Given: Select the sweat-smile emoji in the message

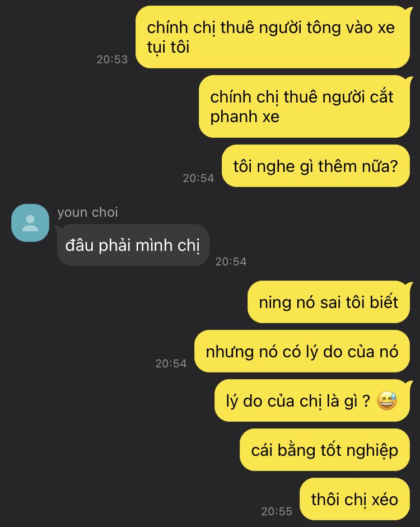Looking at the screenshot, I should 387,400.
